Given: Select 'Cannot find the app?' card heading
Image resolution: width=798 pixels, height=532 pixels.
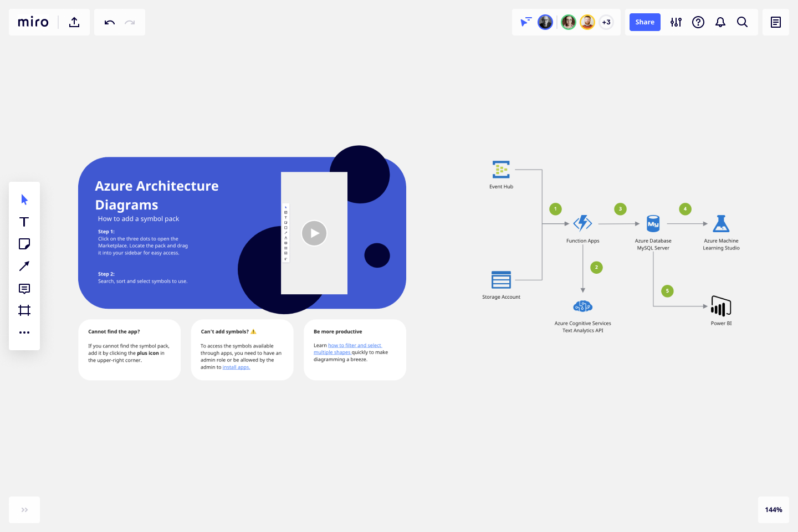Looking at the screenshot, I should (x=114, y=331).
